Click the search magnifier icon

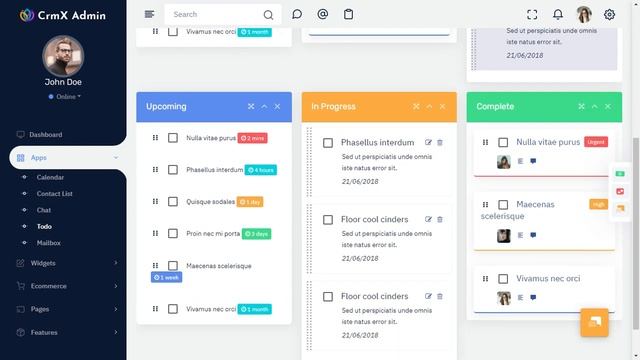click(268, 15)
